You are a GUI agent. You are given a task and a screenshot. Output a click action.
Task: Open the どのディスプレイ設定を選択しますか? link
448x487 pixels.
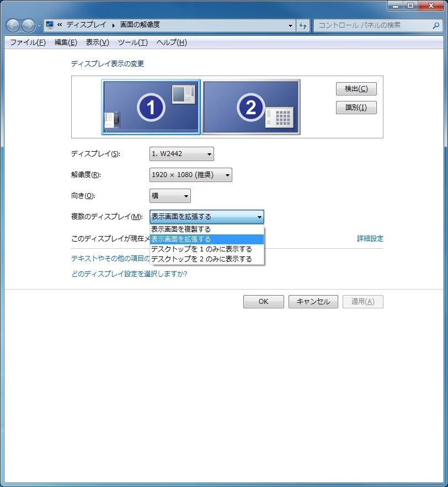tap(129, 274)
